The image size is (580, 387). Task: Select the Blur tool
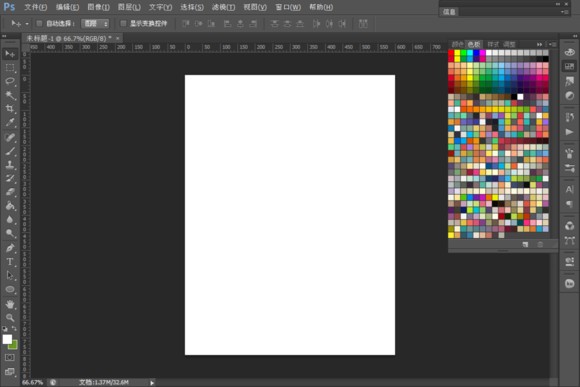[x=10, y=219]
